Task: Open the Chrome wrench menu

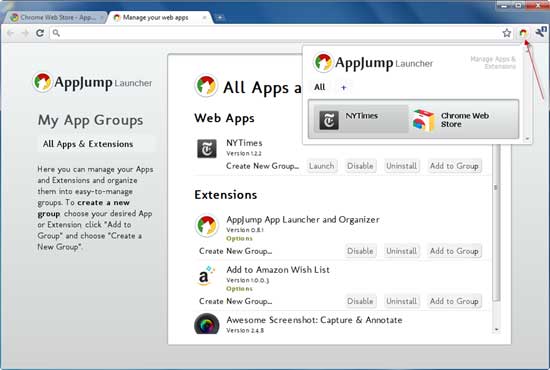Action: pyautogui.click(x=540, y=32)
